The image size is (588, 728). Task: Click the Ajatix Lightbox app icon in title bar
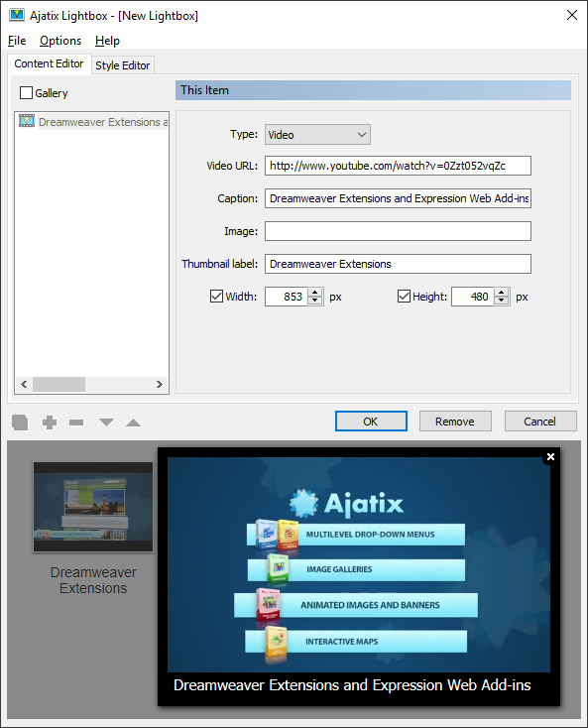point(17,15)
